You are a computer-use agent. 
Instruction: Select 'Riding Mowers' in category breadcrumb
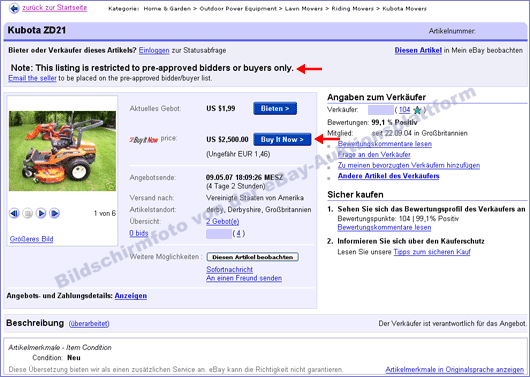[x=353, y=9]
